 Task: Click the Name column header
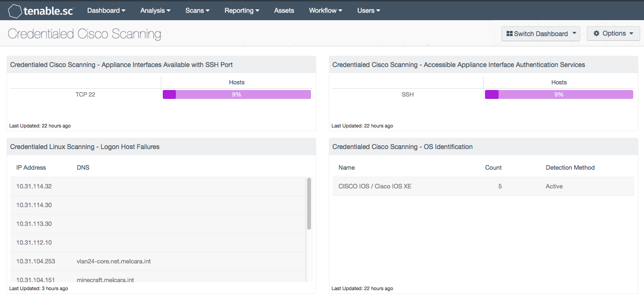pos(347,168)
